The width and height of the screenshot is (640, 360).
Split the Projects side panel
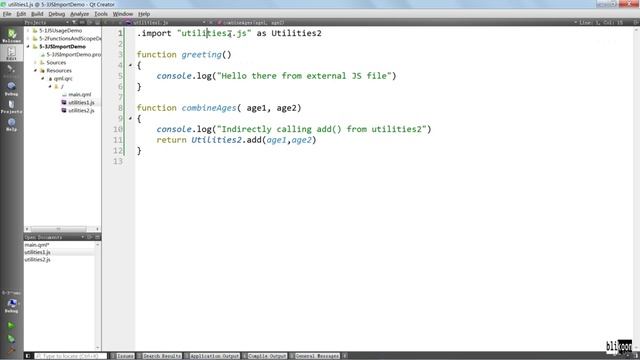[90, 22]
